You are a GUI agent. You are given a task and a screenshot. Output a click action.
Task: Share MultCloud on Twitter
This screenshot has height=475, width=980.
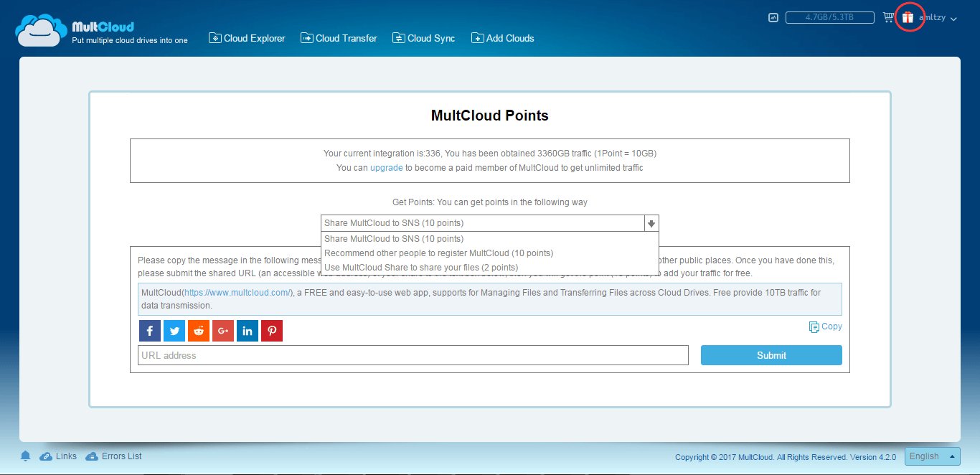(174, 330)
